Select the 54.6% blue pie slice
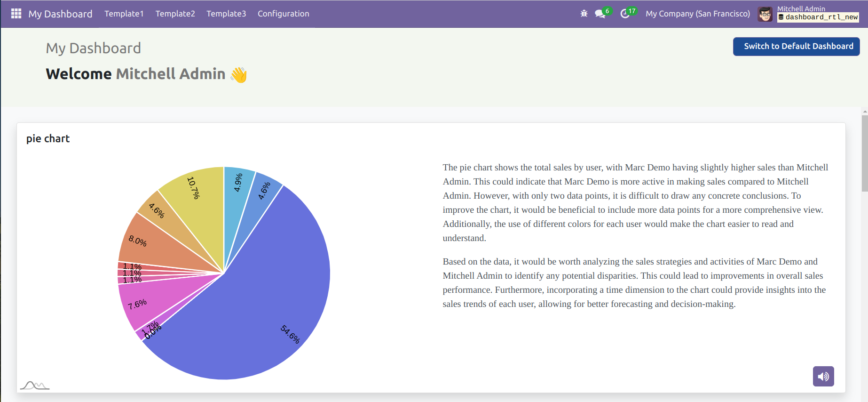The width and height of the screenshot is (868, 402). 263,301
